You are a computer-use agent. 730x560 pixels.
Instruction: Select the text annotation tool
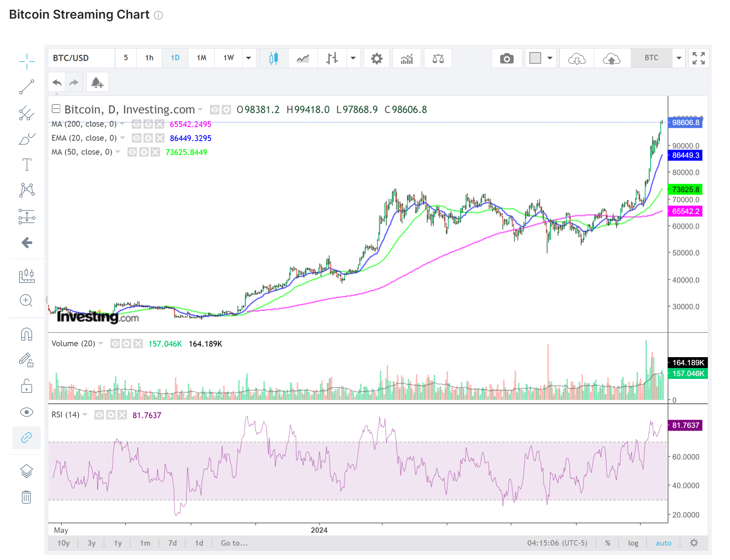tap(26, 164)
